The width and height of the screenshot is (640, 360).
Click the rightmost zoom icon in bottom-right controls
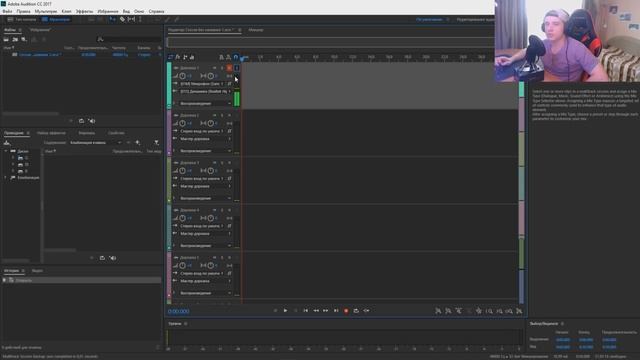coord(519,311)
